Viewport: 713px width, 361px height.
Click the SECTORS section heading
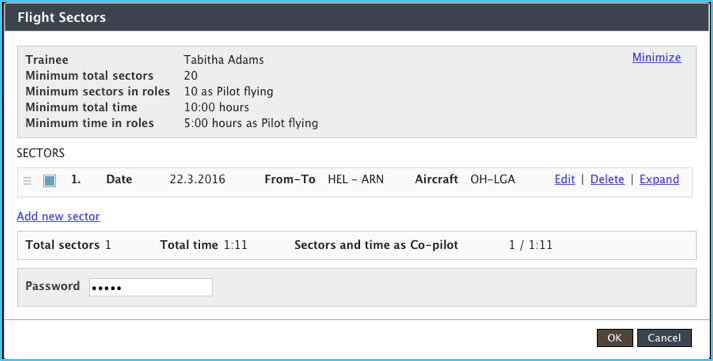coord(41,153)
